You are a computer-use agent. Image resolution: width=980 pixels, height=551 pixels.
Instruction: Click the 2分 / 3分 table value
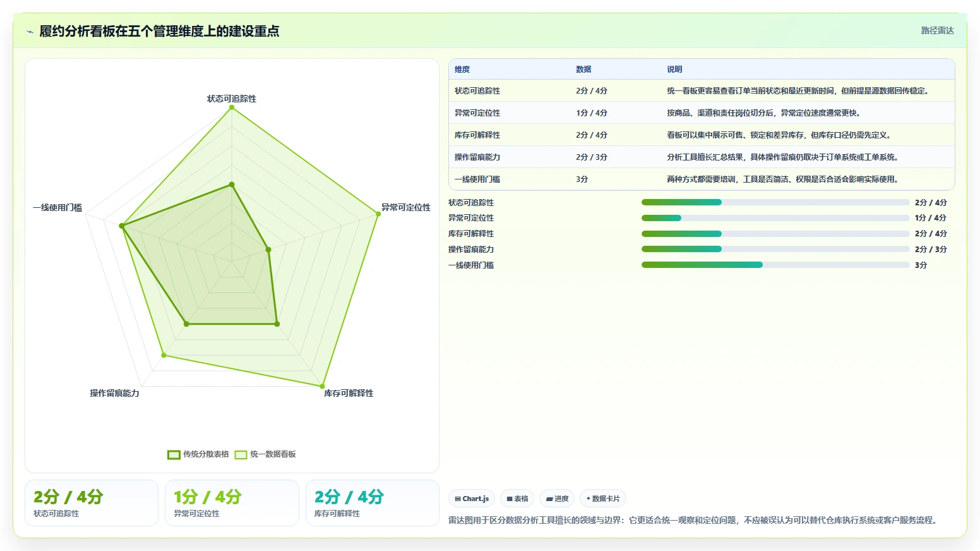point(592,157)
